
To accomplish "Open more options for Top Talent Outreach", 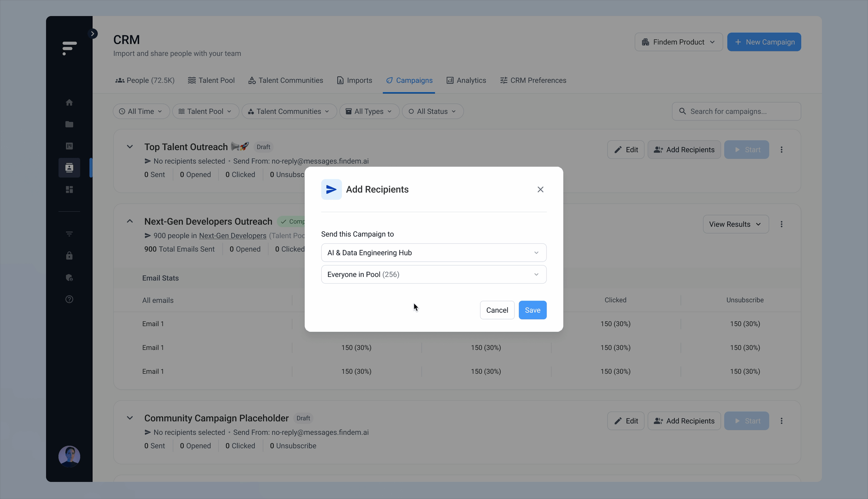I will tap(781, 150).
